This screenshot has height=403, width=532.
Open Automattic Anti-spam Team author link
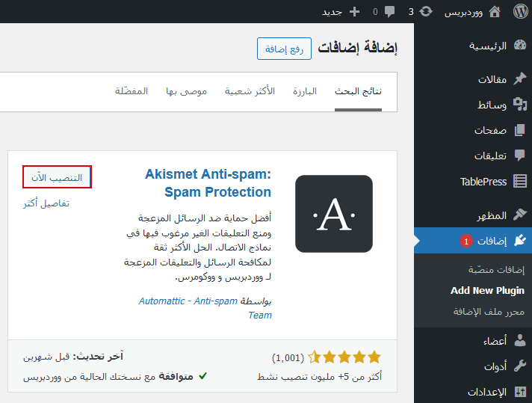(205, 308)
